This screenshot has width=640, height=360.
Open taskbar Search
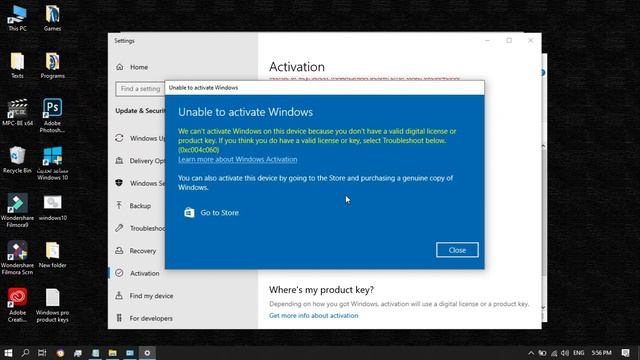[25, 353]
